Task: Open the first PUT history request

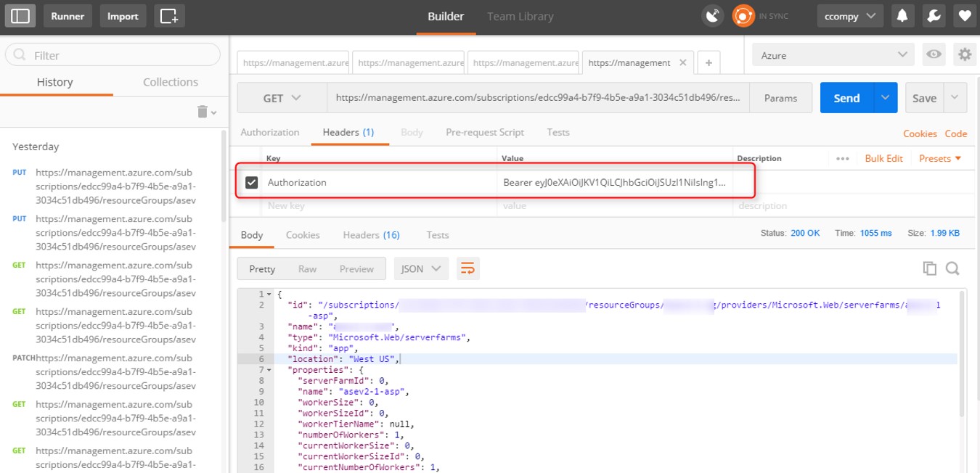Action: coord(114,186)
